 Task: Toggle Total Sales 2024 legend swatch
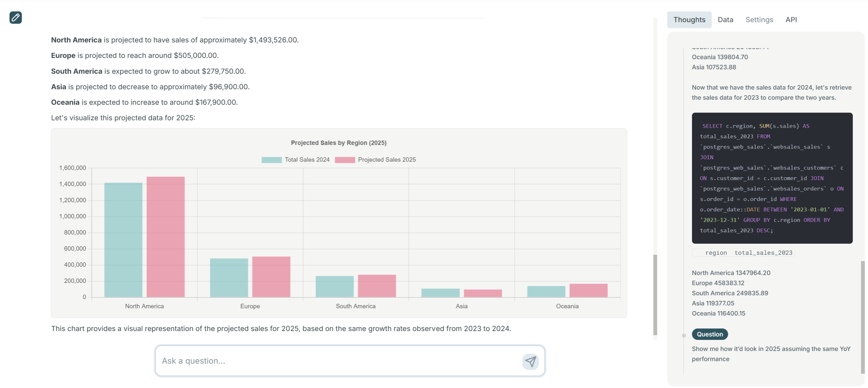[x=271, y=160]
